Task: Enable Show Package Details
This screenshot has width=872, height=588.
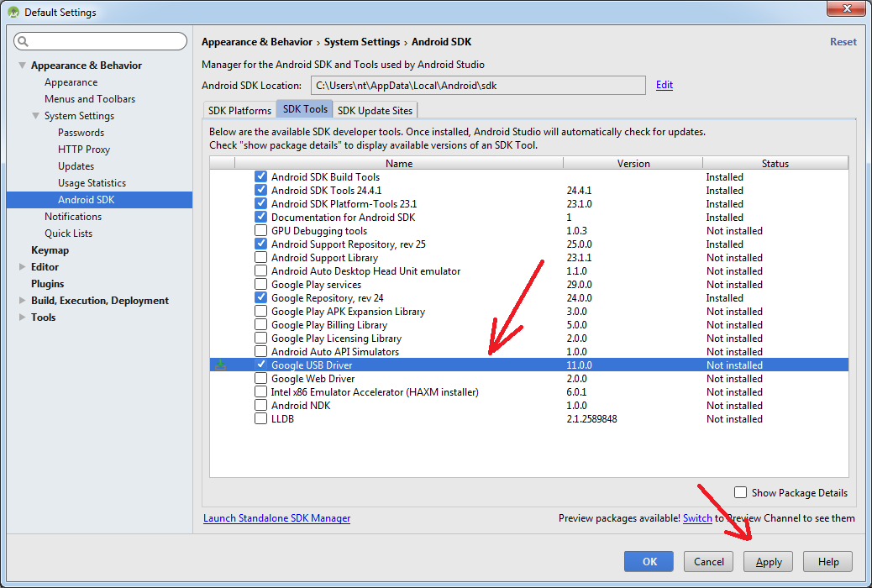Action: [x=740, y=492]
